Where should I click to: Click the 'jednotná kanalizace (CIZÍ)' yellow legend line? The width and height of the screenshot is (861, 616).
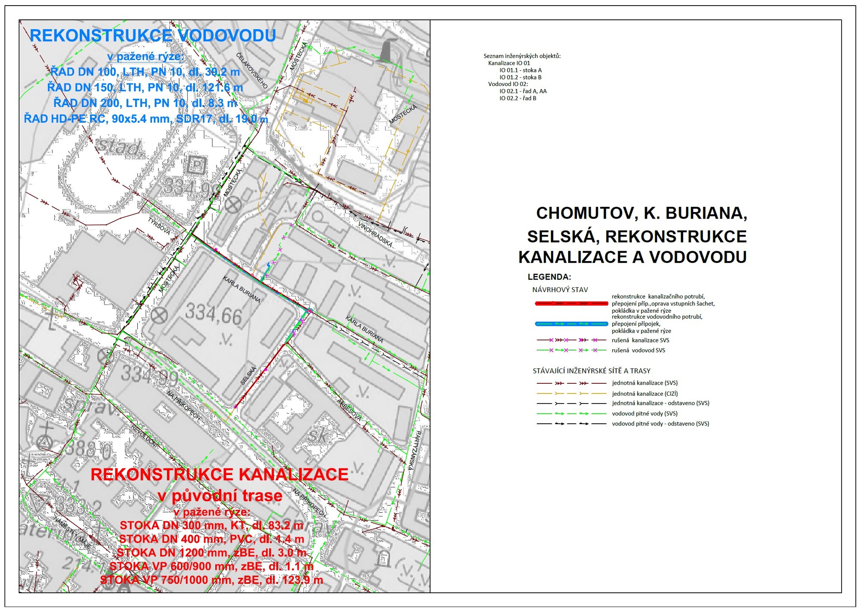click(x=571, y=394)
